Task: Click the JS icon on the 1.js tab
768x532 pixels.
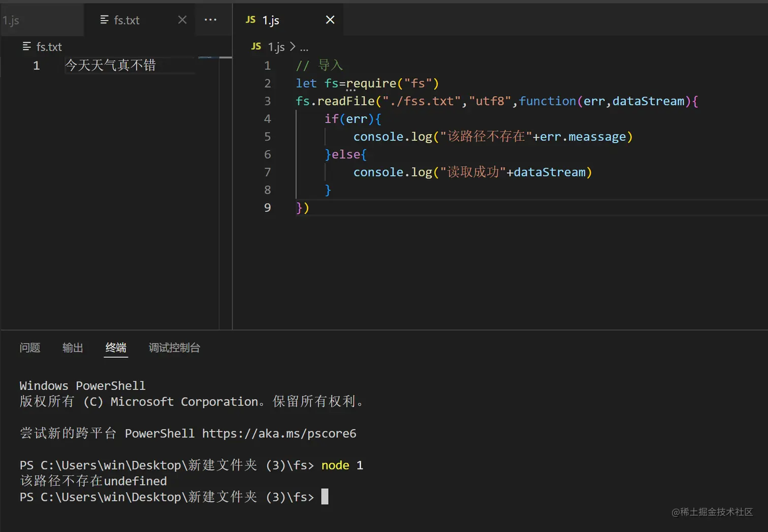Action: (250, 20)
